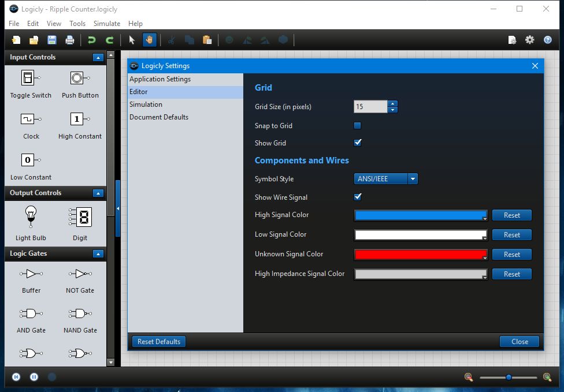564x392 pixels.
Task: Open the settings gear icon
Action: (x=530, y=40)
